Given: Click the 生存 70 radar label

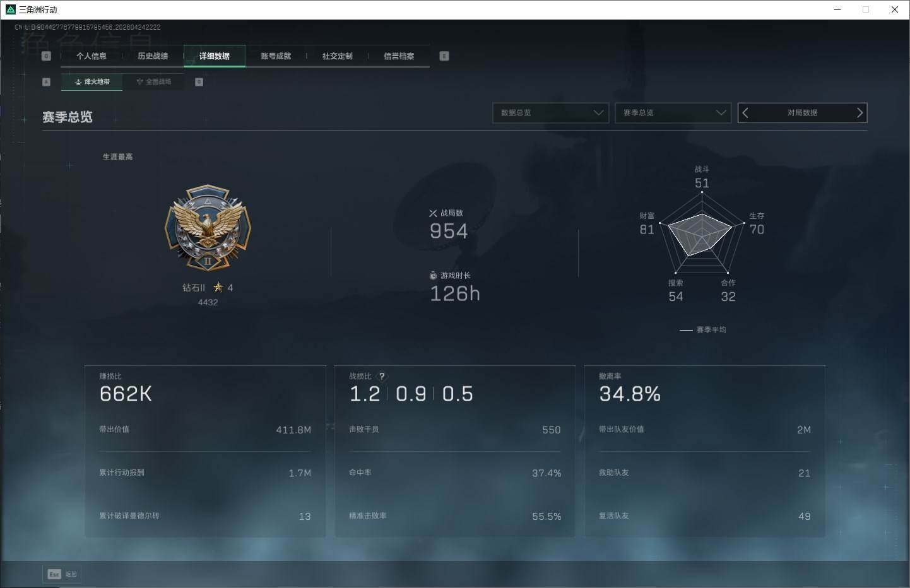Looking at the screenshot, I should click(757, 224).
